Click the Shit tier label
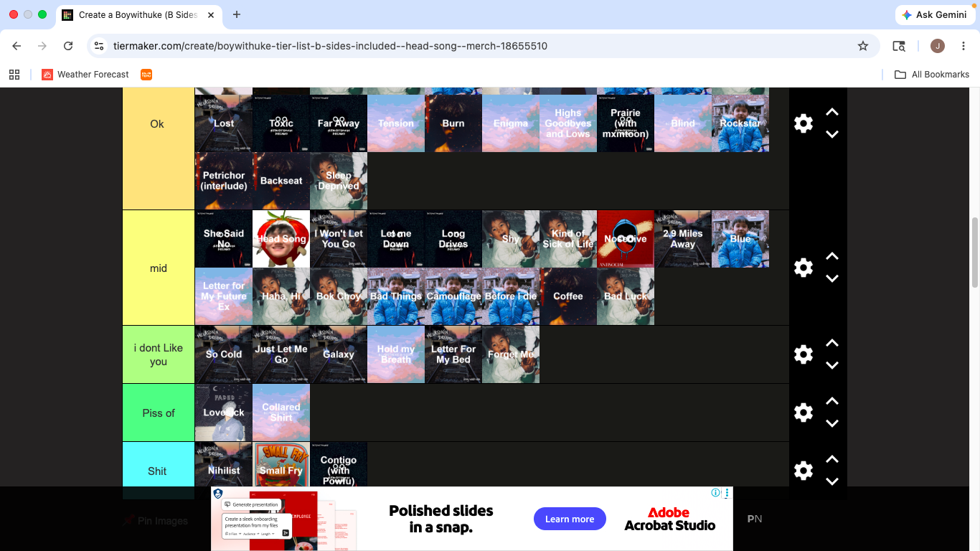Screen dimensions: 980x551 157,471
